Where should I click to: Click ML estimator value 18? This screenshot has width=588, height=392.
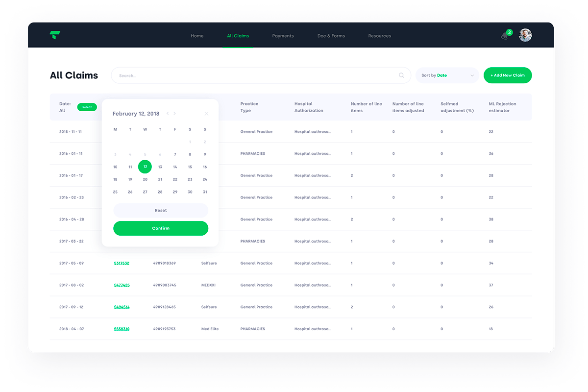491,329
